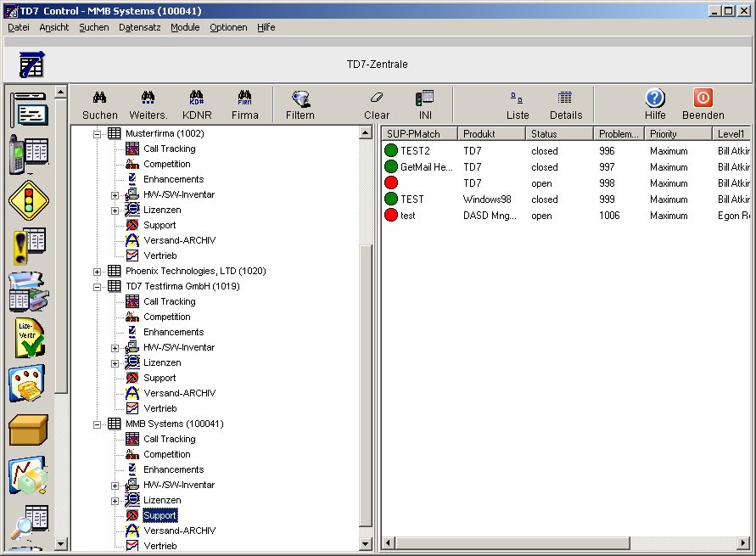The height and width of the screenshot is (556, 756).
Task: Click the Priority column header
Action: 676,134
